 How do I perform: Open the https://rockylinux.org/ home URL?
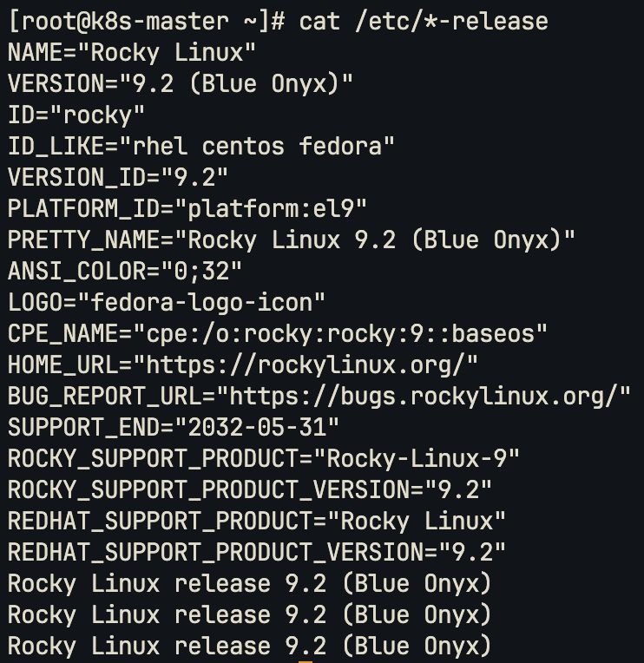click(312, 364)
